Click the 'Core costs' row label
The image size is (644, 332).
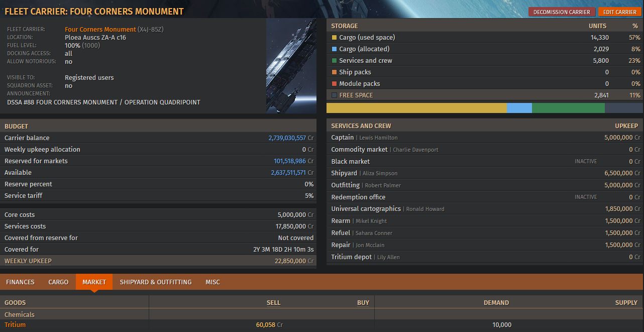tap(20, 215)
